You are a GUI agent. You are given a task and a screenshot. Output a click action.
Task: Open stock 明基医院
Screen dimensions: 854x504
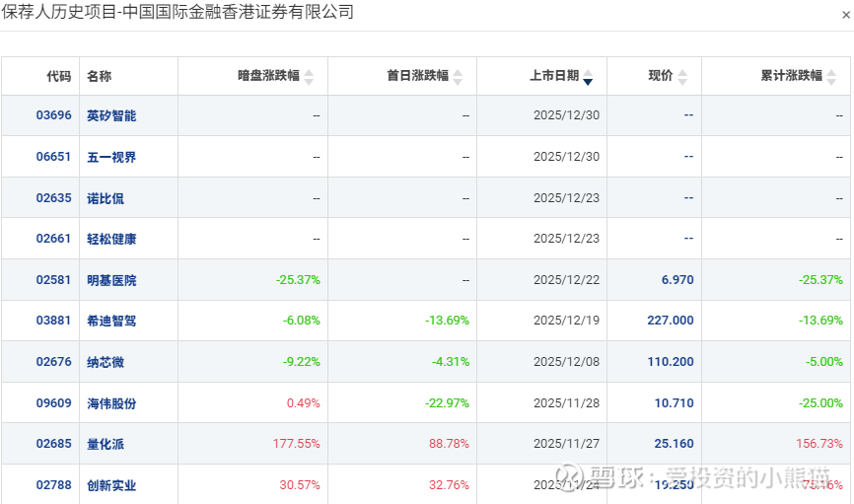click(111, 280)
